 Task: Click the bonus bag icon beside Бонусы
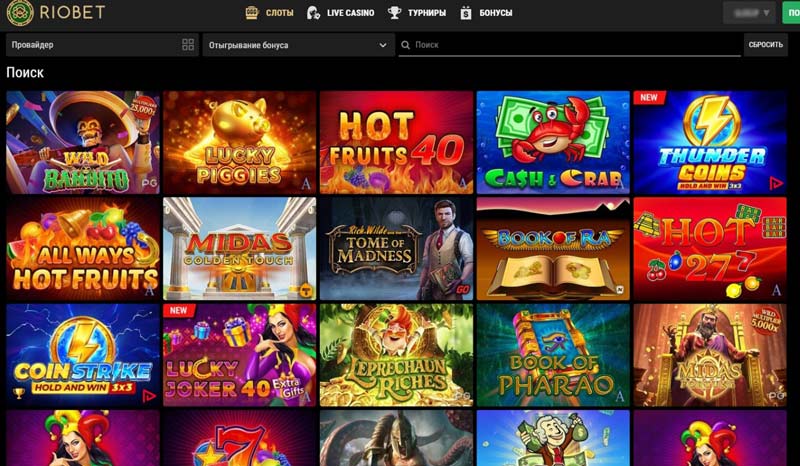(466, 13)
